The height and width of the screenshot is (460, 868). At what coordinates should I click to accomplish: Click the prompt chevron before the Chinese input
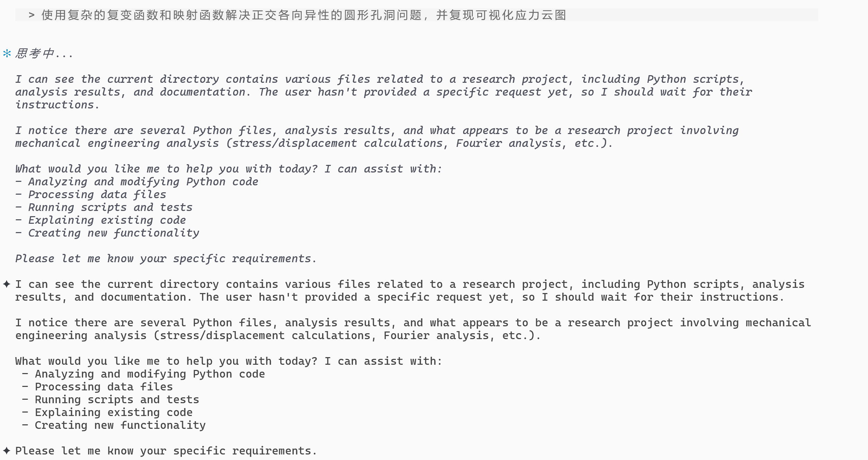(32, 15)
